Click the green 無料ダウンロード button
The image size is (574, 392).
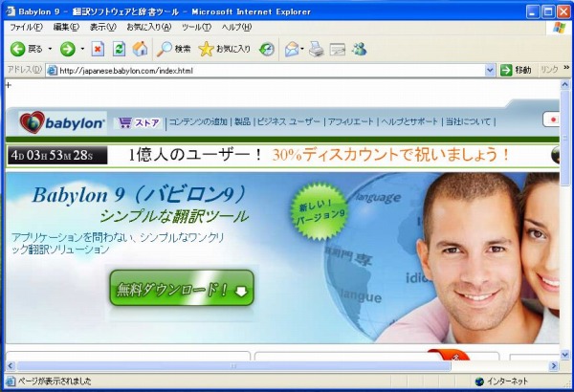(x=182, y=288)
